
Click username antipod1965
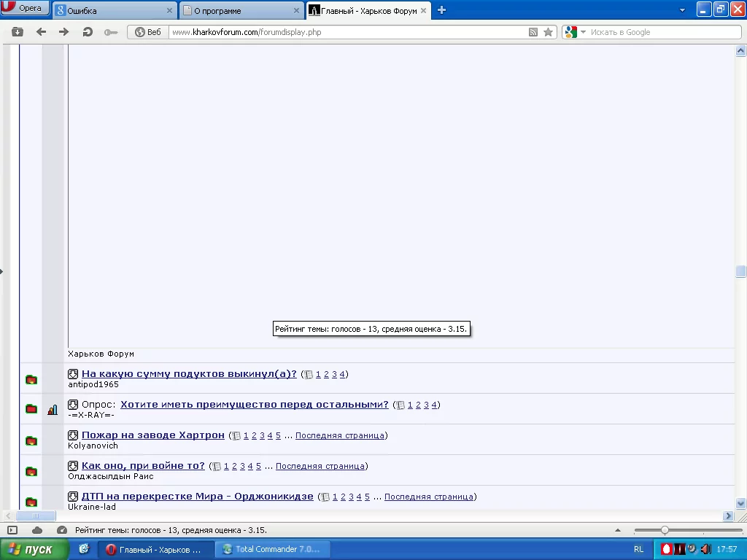[x=93, y=384]
